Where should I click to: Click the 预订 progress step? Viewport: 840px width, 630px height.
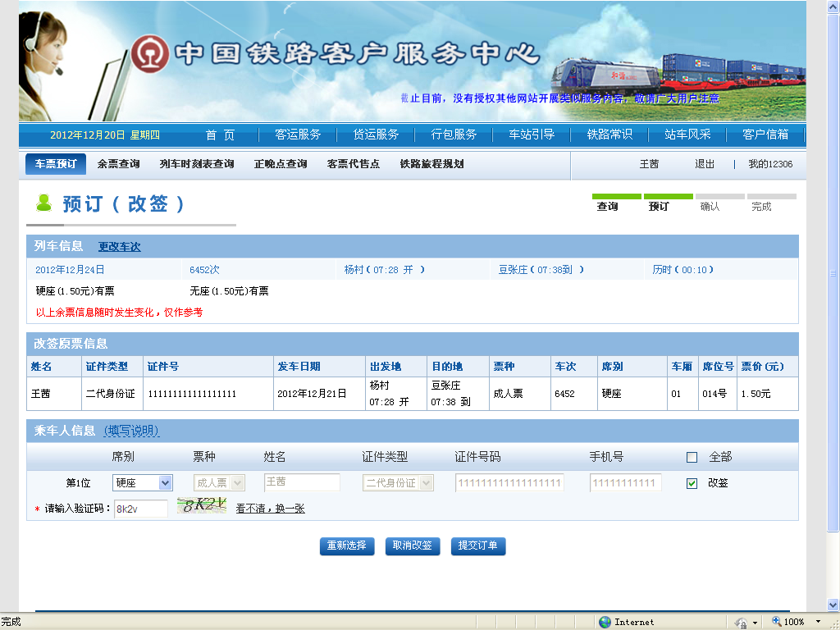[x=659, y=207]
